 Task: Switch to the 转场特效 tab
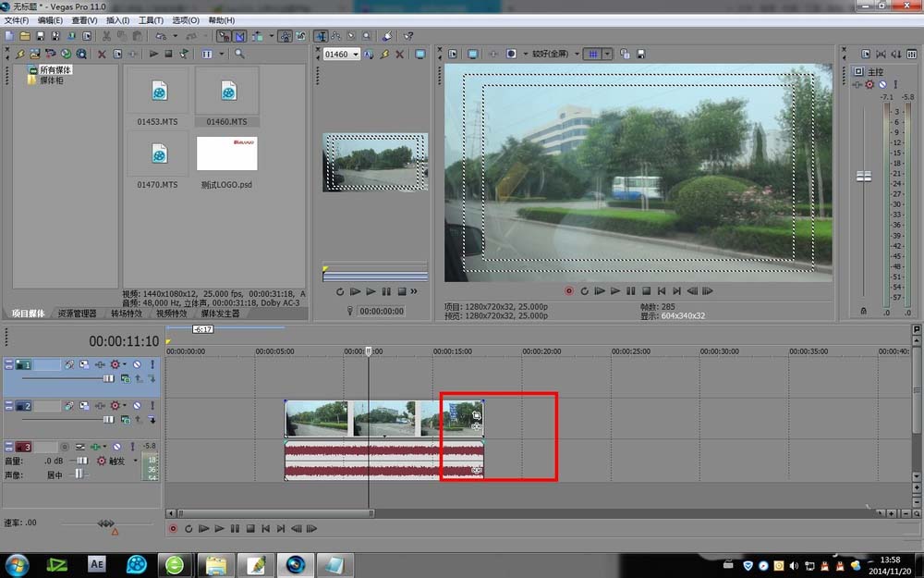click(127, 314)
